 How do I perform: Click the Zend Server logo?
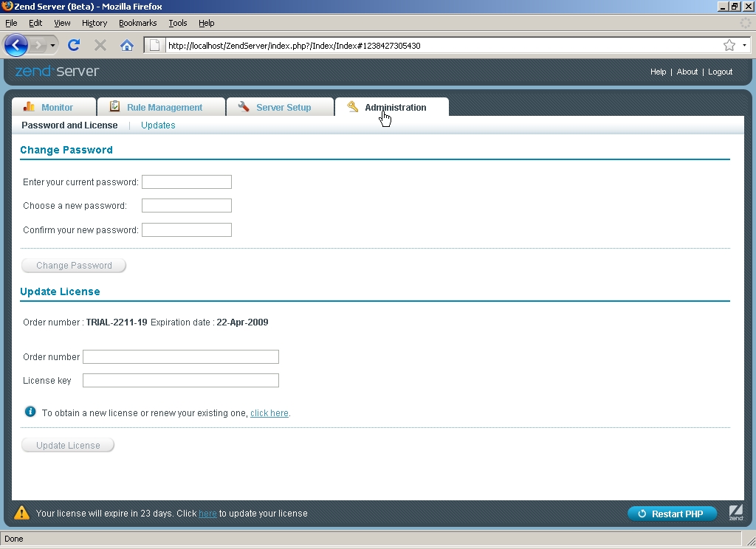coord(57,72)
